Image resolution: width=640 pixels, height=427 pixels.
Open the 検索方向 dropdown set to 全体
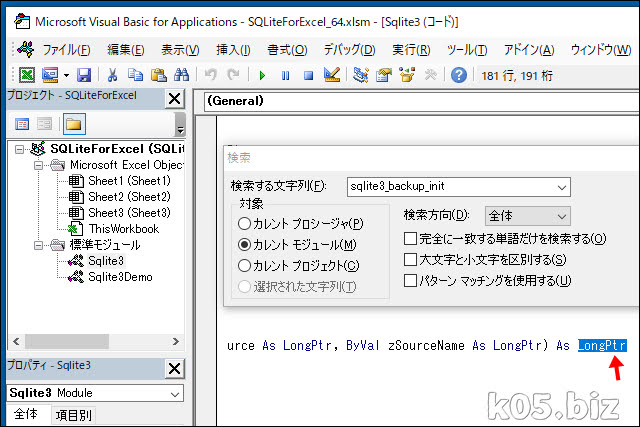click(x=528, y=216)
